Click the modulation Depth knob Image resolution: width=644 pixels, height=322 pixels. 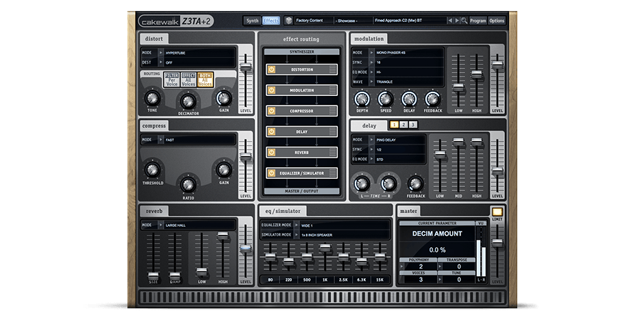pyautogui.click(x=362, y=99)
